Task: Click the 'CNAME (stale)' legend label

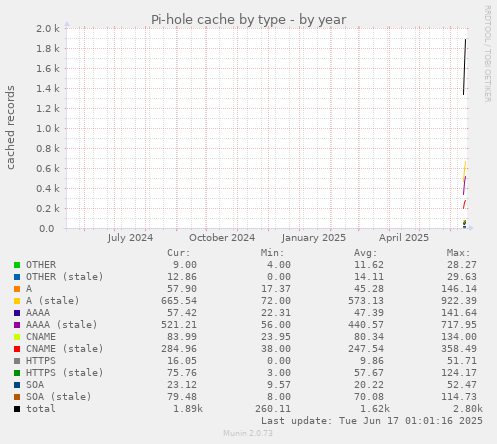Action: (x=65, y=349)
